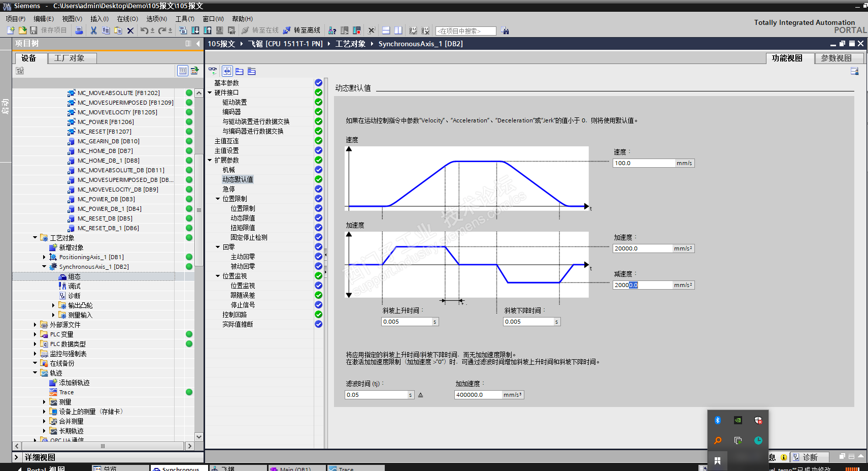868x471 pixels.
Task: Open the 在线(O) menu
Action: [127, 19]
